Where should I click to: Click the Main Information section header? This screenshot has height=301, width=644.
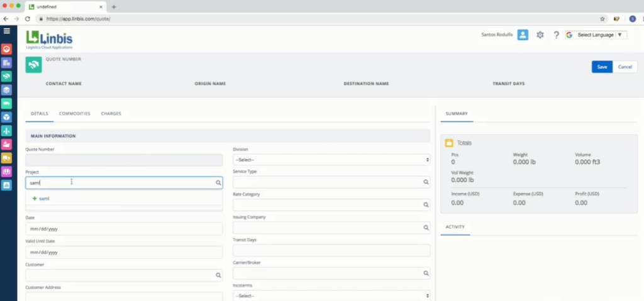click(228, 136)
